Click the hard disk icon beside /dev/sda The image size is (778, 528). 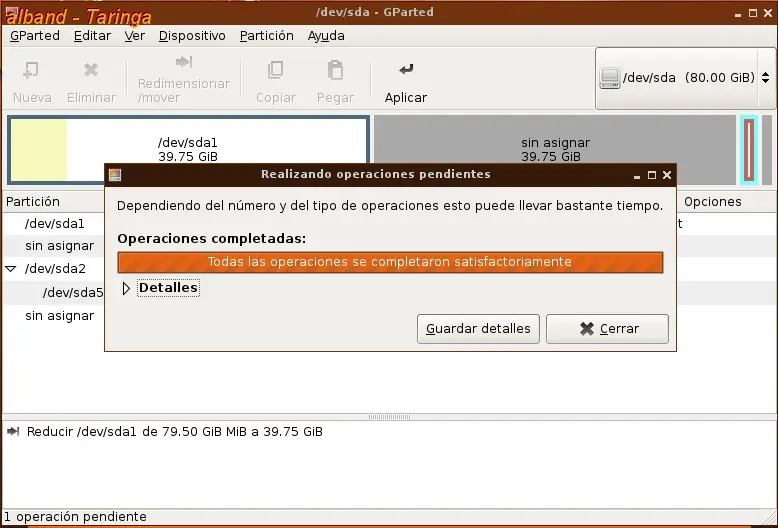pyautogui.click(x=609, y=78)
